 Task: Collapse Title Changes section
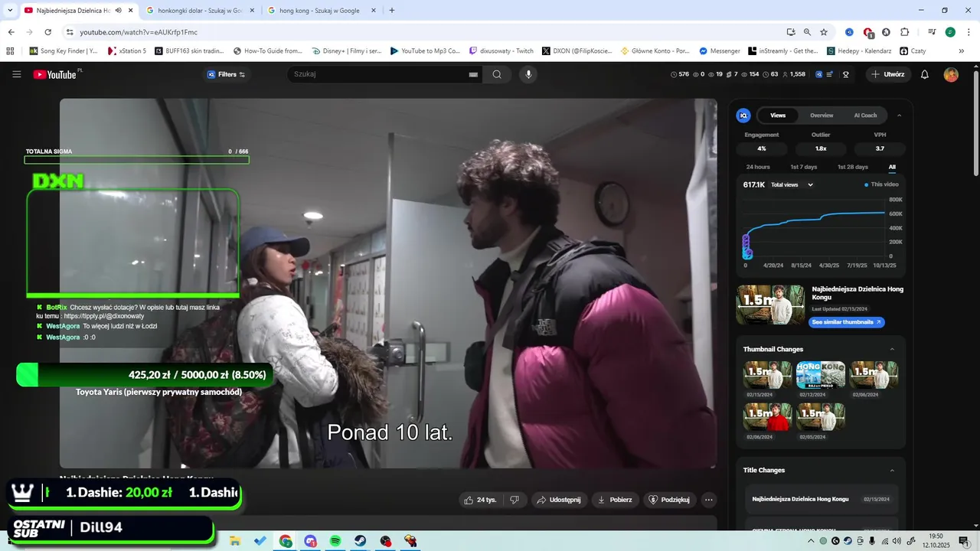[892, 470]
